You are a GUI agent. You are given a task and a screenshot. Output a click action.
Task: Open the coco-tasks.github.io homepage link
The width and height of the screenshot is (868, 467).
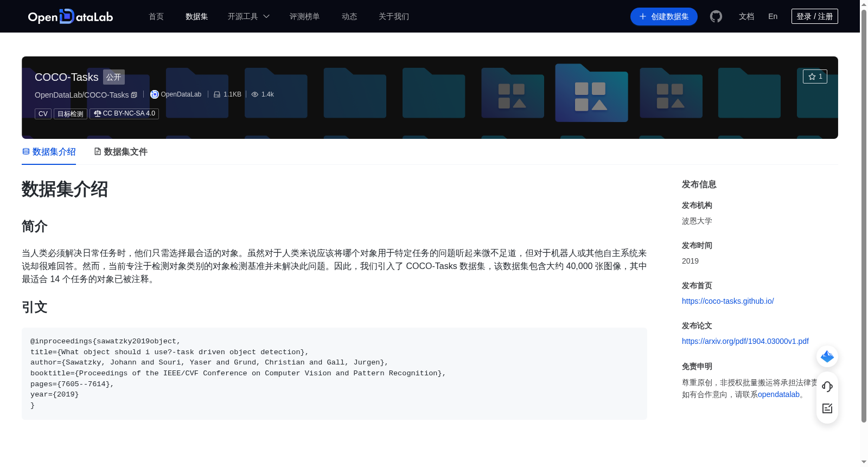click(728, 301)
